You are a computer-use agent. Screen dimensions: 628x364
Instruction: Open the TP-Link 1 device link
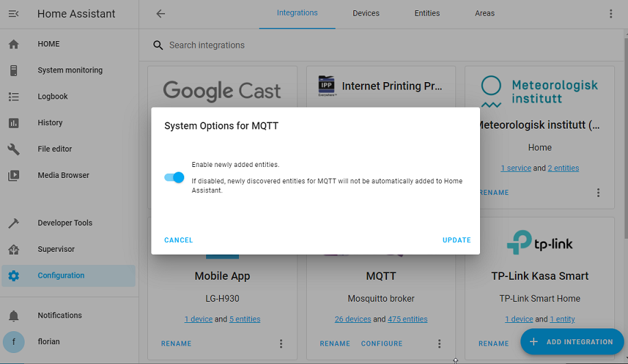pyautogui.click(x=518, y=320)
